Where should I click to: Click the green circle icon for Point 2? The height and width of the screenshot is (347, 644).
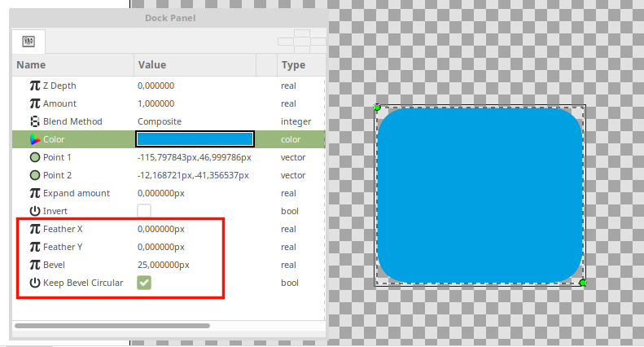point(35,175)
